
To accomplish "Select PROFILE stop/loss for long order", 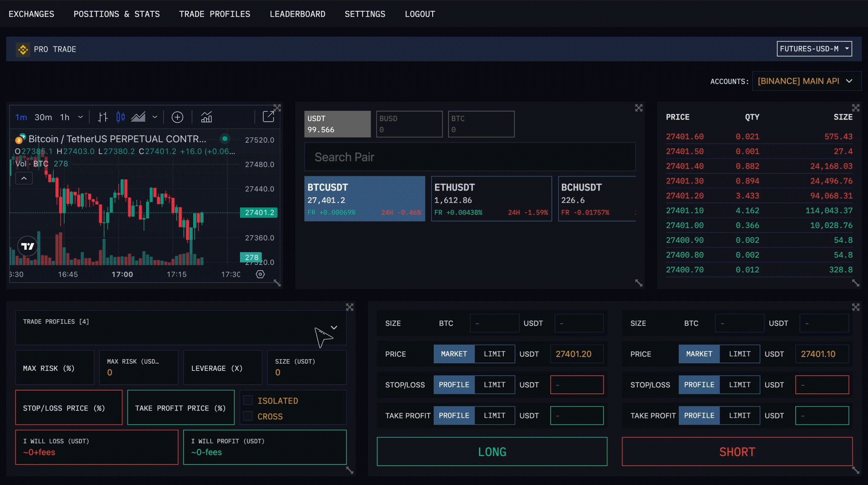I will pos(454,385).
